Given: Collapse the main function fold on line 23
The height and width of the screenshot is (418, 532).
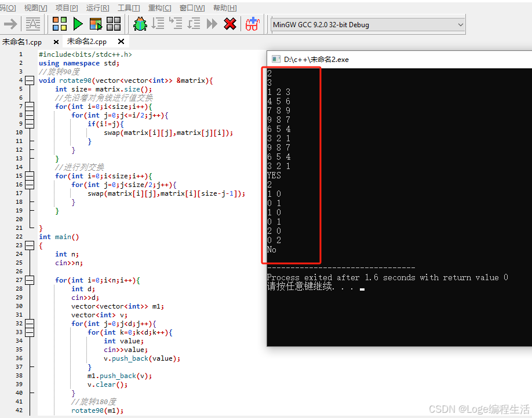Looking at the screenshot, I should coord(30,245).
